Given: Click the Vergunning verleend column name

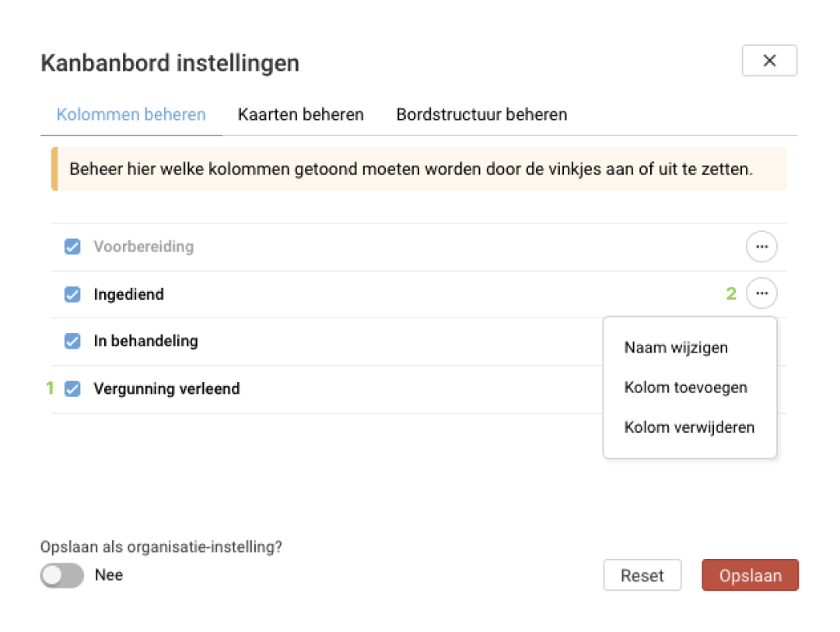Looking at the screenshot, I should point(166,388).
